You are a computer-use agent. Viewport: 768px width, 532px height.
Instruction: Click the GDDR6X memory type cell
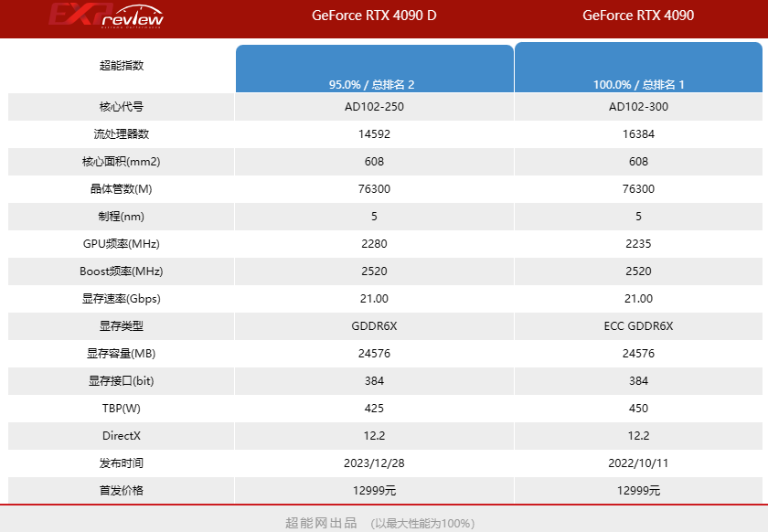click(x=375, y=326)
